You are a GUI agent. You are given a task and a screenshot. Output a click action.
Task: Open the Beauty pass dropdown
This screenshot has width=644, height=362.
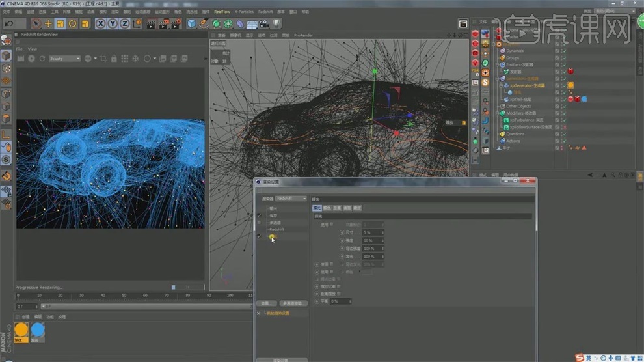[64, 59]
